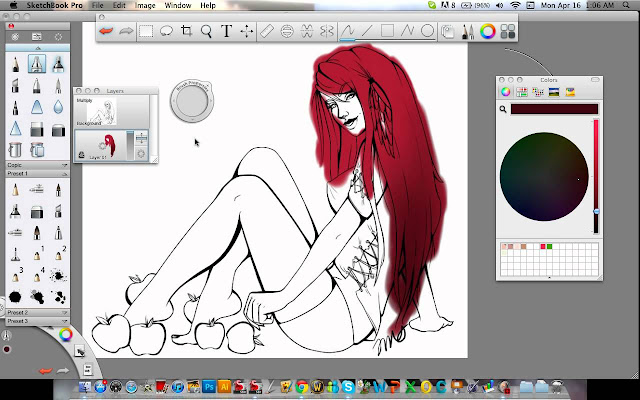Select the preset brush numbered 1

pyautogui.click(x=38, y=254)
